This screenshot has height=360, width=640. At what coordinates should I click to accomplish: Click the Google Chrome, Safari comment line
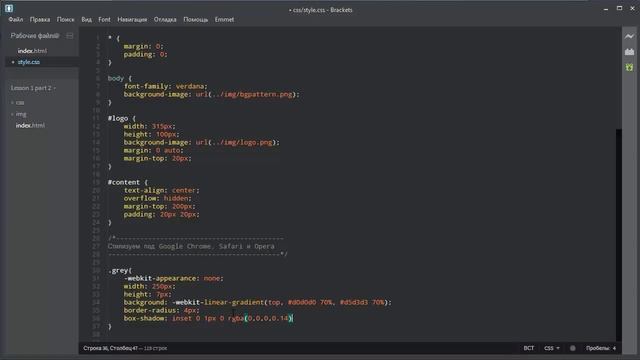tap(191, 247)
